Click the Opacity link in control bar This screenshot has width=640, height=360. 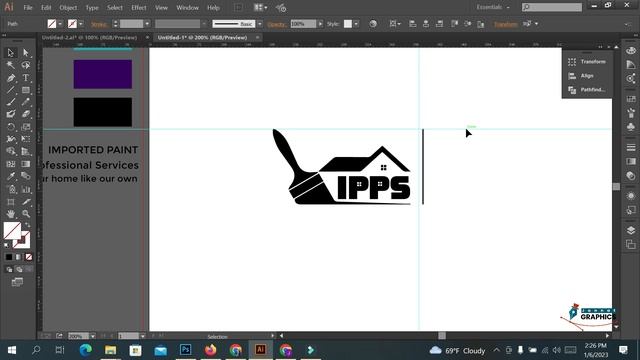pyautogui.click(x=276, y=24)
